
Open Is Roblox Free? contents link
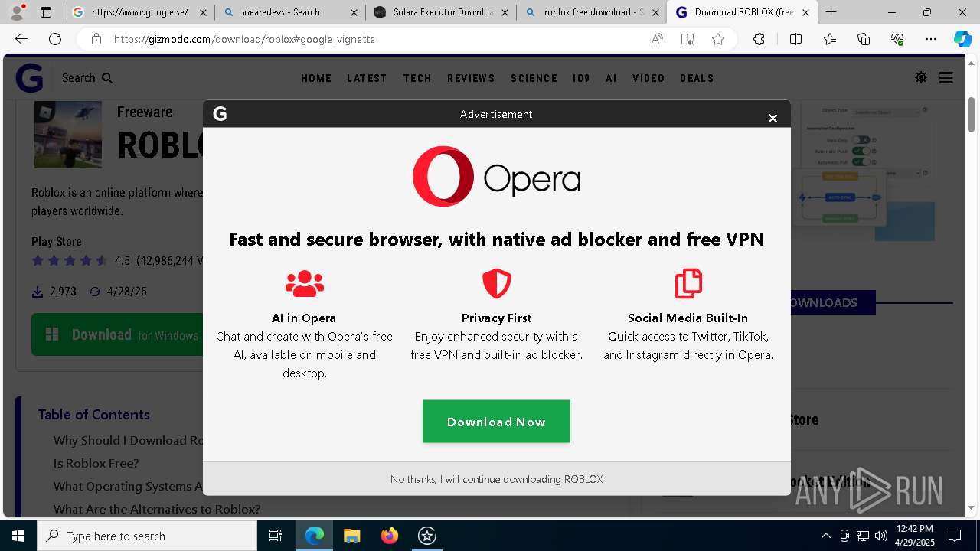[96, 463]
